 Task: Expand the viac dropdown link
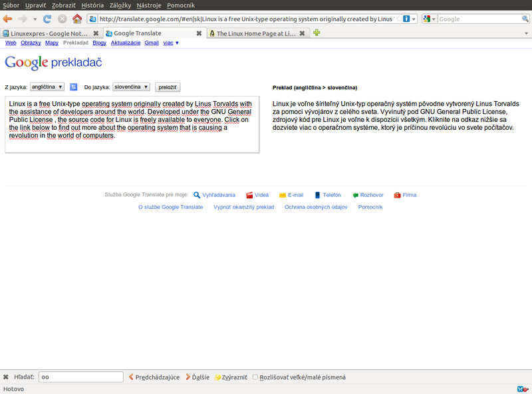click(171, 43)
